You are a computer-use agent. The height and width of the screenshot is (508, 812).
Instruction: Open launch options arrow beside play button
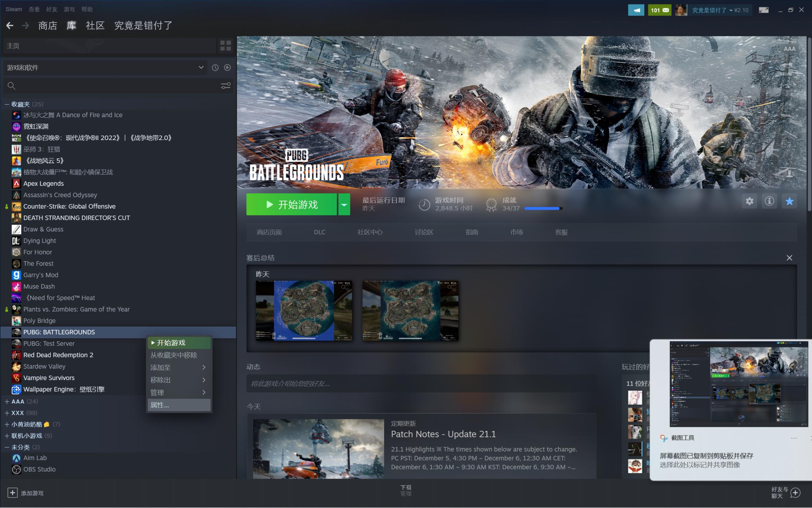[344, 204]
